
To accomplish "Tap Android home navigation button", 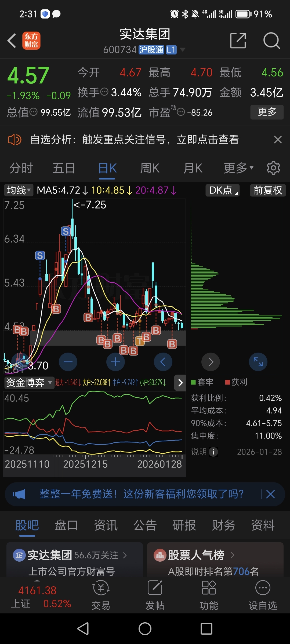I will [145, 628].
